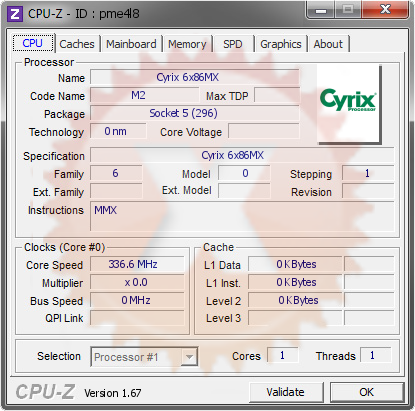Click the Validate button
The width and height of the screenshot is (415, 411).
[286, 392]
